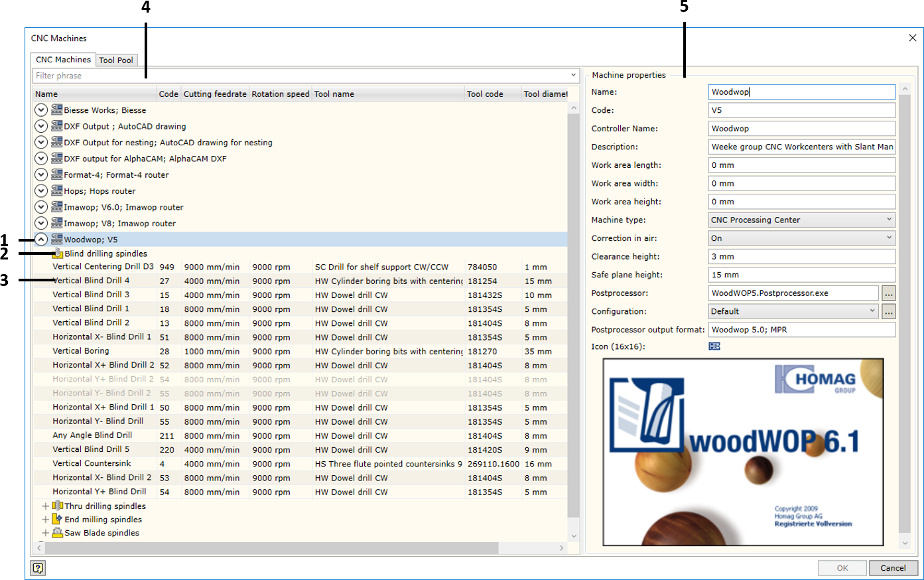Image resolution: width=924 pixels, height=580 pixels.
Task: Click the woodWOP 6.1 preview image
Action: tap(743, 452)
